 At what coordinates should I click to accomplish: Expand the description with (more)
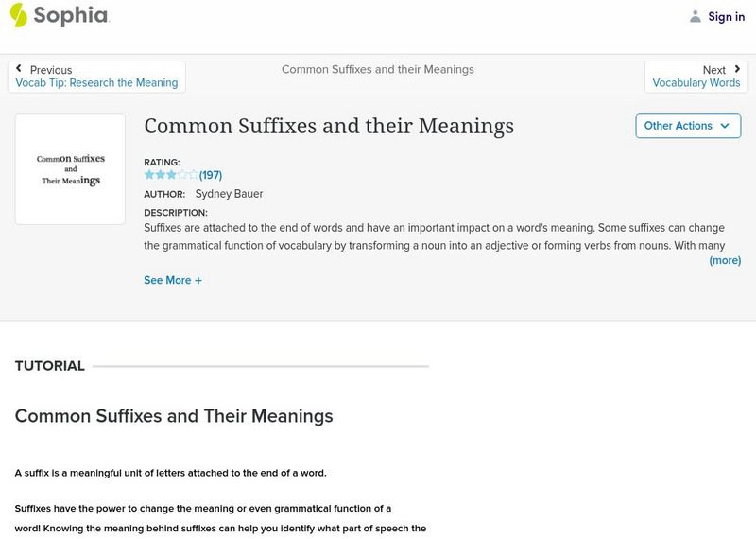pyautogui.click(x=725, y=260)
